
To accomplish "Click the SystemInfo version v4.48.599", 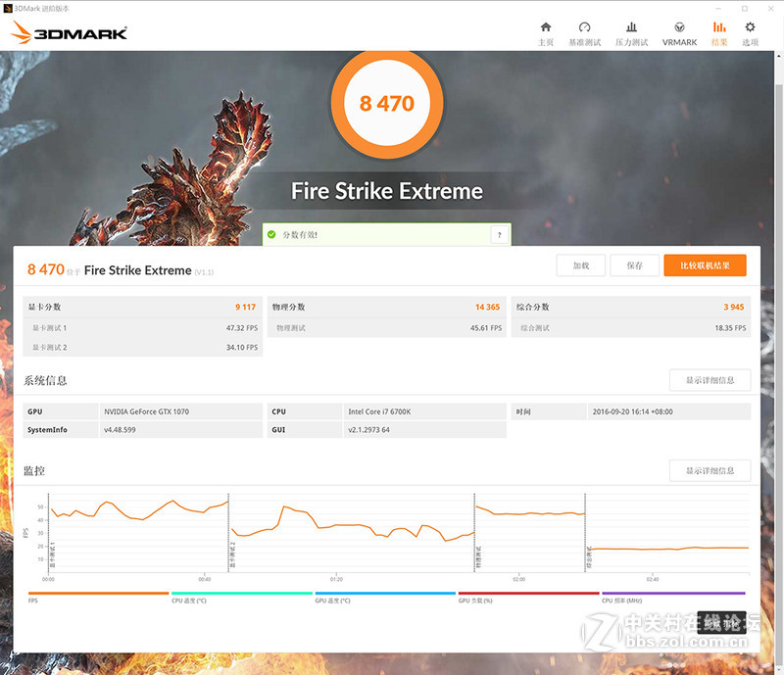I will [x=120, y=429].
